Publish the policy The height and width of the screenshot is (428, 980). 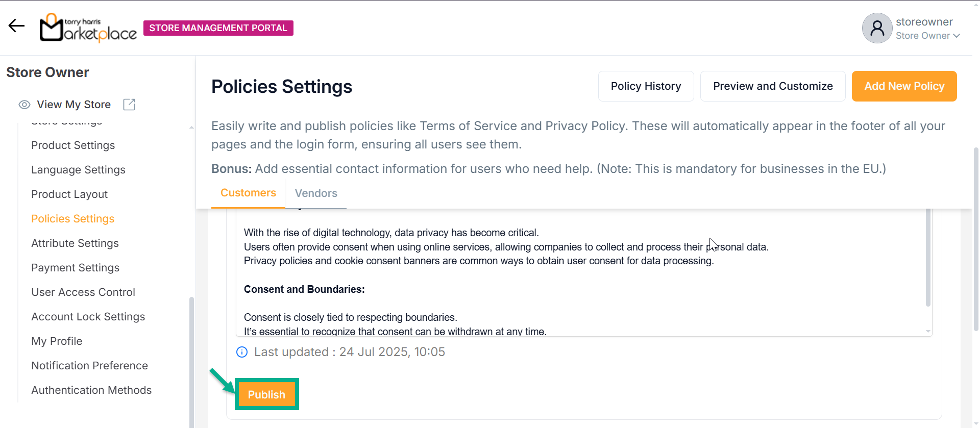click(266, 394)
